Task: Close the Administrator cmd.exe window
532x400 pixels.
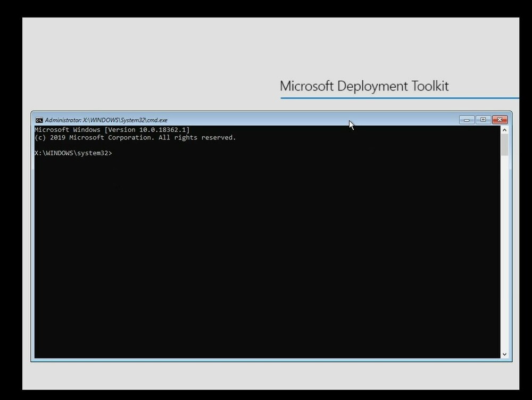Action: [500, 120]
